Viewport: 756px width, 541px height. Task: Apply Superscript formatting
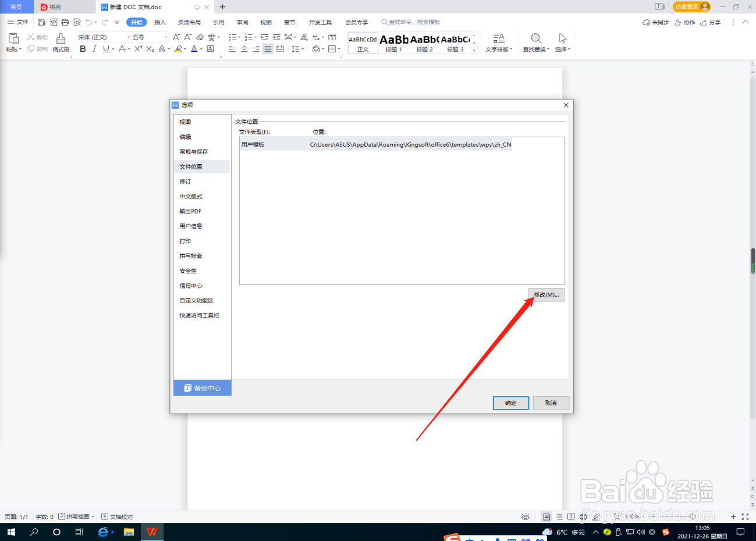click(x=138, y=49)
